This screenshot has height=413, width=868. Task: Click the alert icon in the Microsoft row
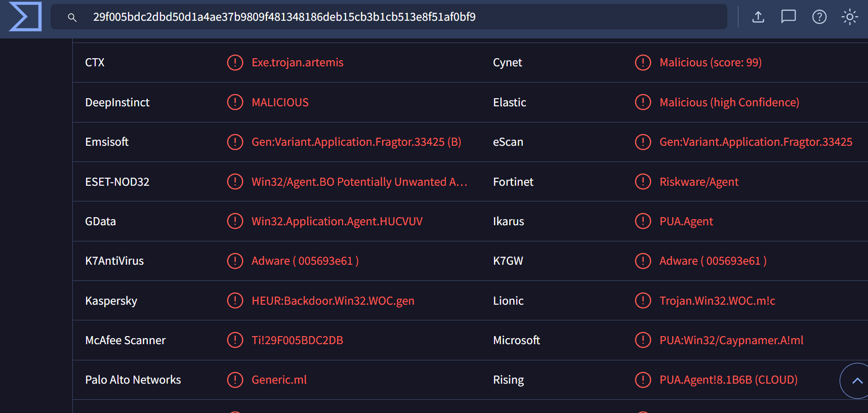643,340
